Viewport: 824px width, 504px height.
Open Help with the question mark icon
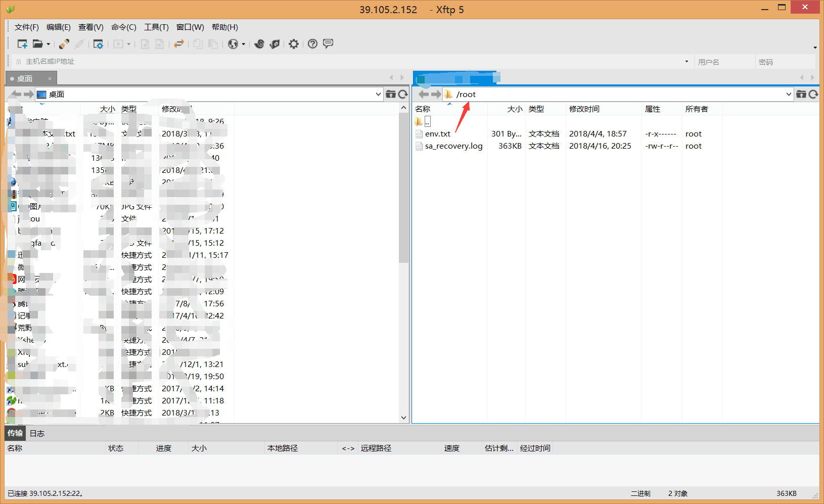313,44
